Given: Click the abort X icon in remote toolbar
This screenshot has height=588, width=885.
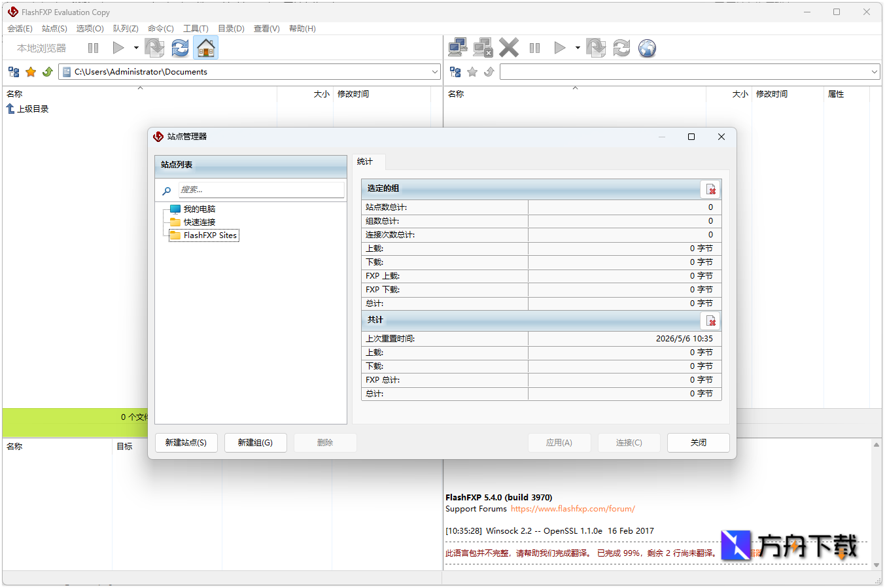Looking at the screenshot, I should 509,48.
